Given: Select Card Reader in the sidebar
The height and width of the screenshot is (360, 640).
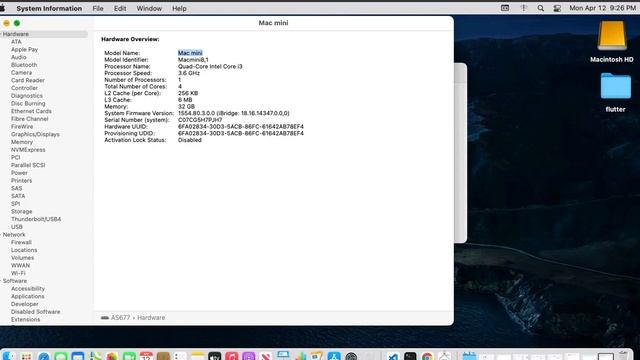Looking at the screenshot, I should point(28,80).
